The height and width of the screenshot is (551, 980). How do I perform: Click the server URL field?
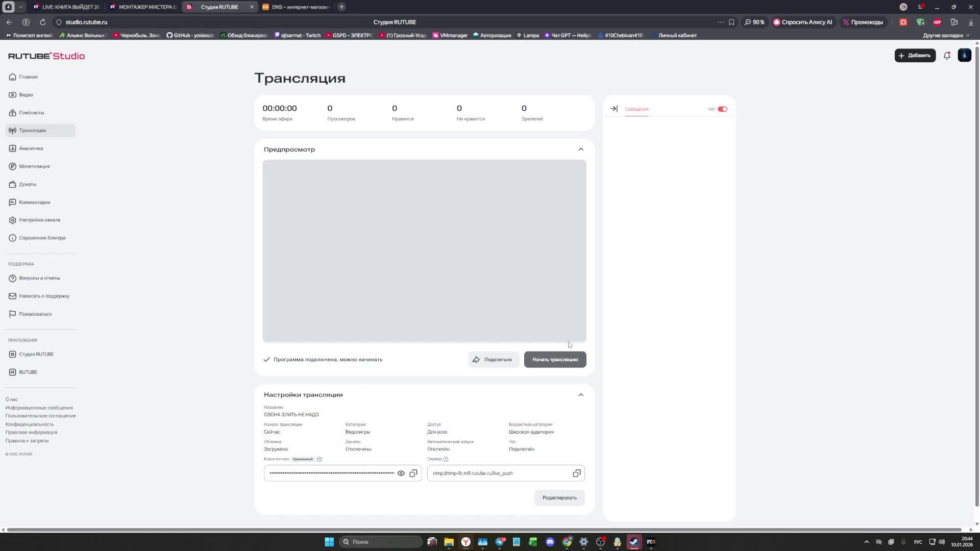tap(506, 473)
